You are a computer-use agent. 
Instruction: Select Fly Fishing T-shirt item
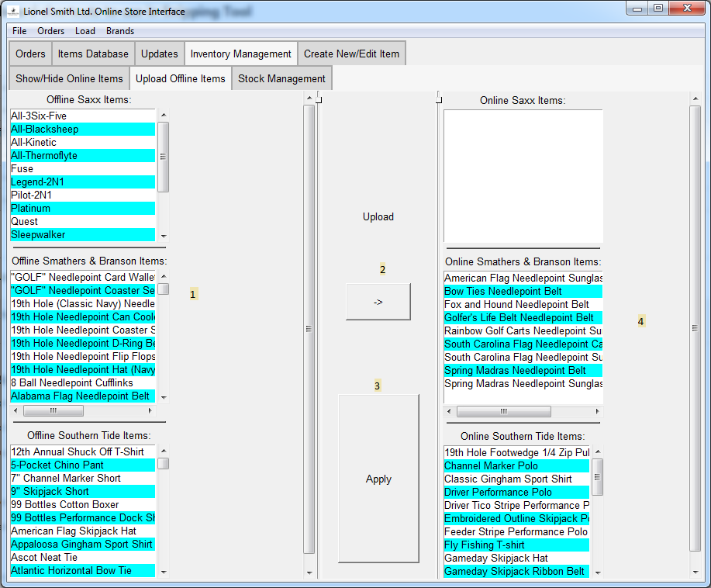516,545
